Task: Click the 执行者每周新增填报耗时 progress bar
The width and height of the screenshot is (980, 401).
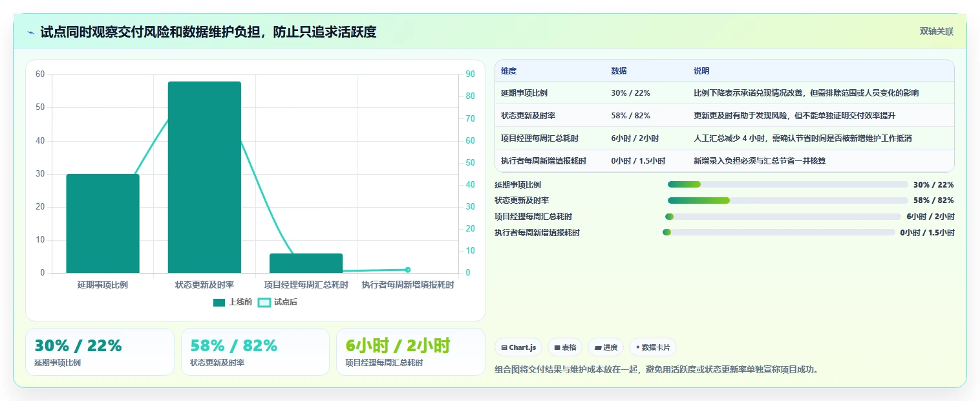Action: point(779,232)
